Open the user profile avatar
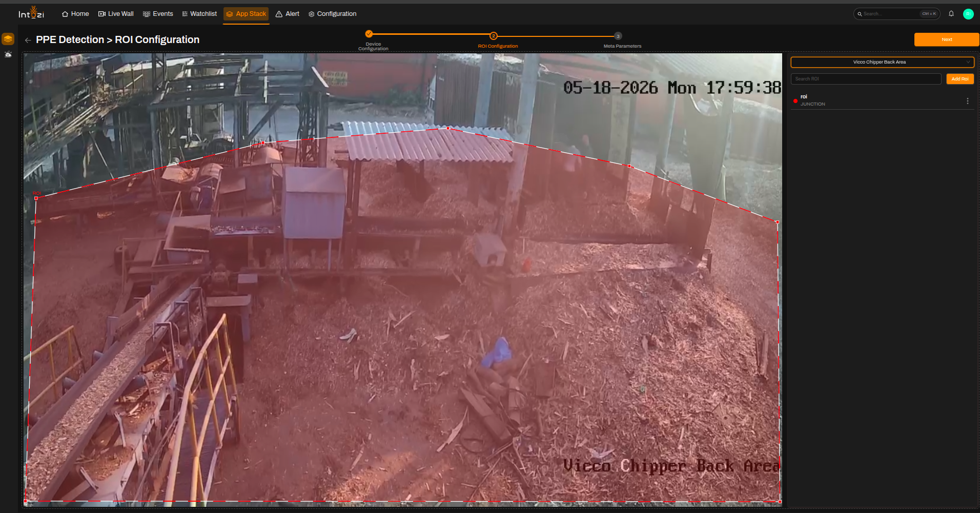Image resolution: width=980 pixels, height=513 pixels. point(968,14)
